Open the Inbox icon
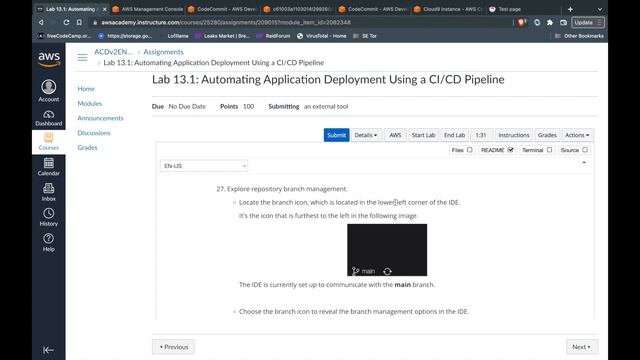 click(49, 192)
